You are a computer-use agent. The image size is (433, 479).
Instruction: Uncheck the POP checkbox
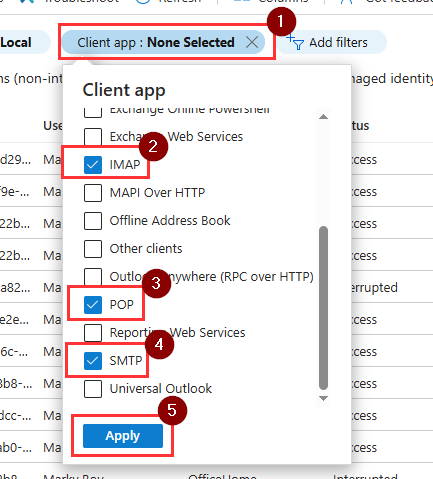(93, 305)
